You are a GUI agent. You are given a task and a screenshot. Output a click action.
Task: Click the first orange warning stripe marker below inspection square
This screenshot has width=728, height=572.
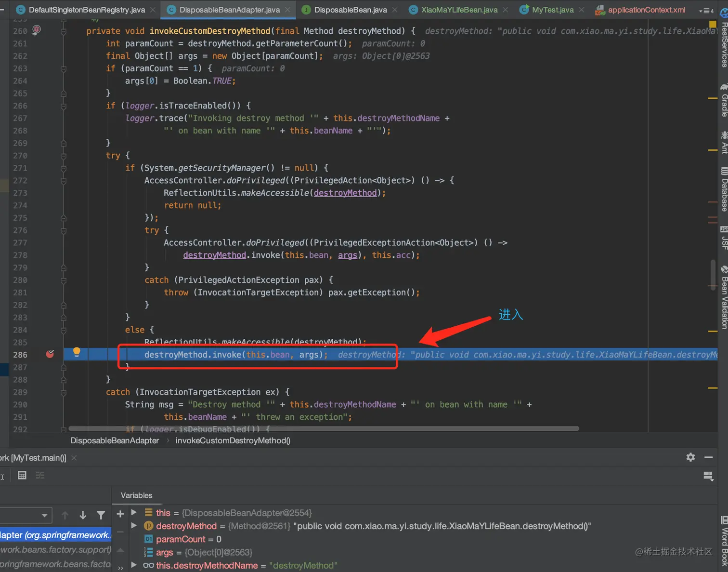(x=713, y=98)
